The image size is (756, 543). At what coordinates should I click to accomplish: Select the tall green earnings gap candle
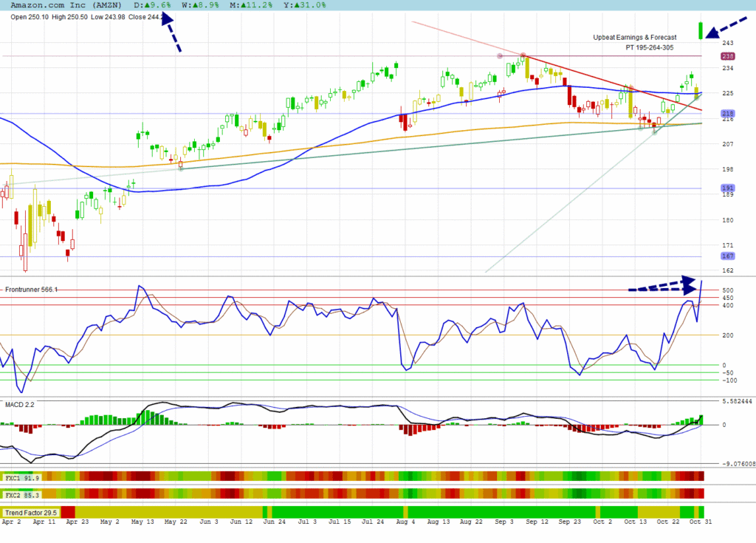(701, 30)
